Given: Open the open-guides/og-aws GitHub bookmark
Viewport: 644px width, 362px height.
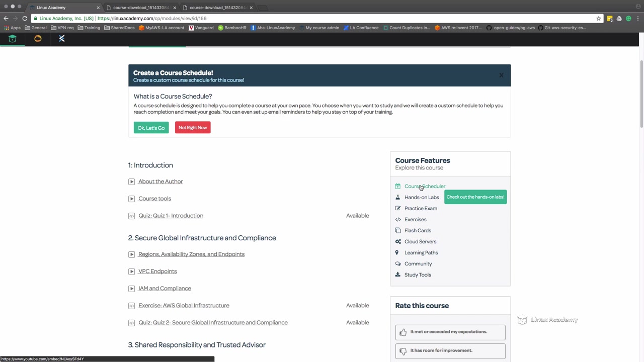Looking at the screenshot, I should [x=510, y=28].
